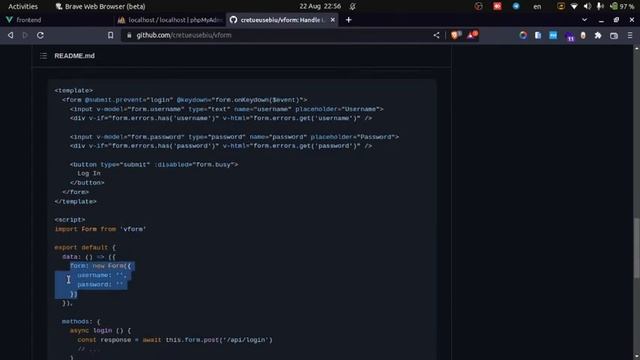Bookmark this page
640x360 pixels.
click(x=111, y=36)
